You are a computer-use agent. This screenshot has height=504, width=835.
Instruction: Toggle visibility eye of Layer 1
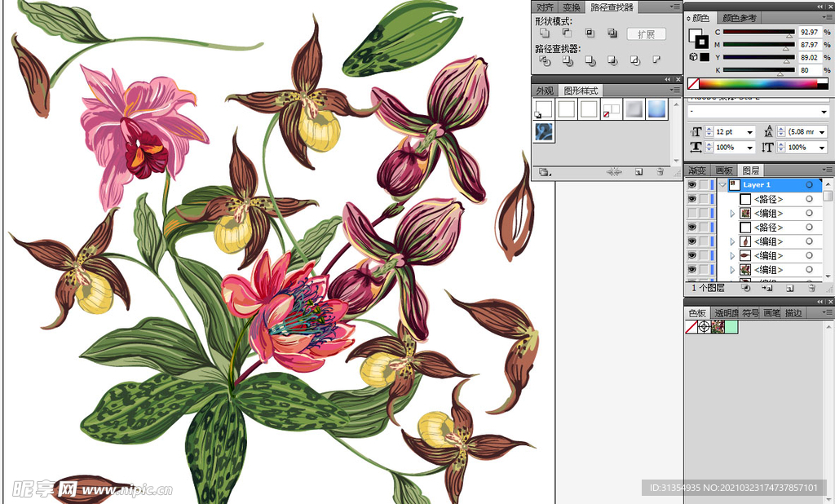pyautogui.click(x=691, y=185)
